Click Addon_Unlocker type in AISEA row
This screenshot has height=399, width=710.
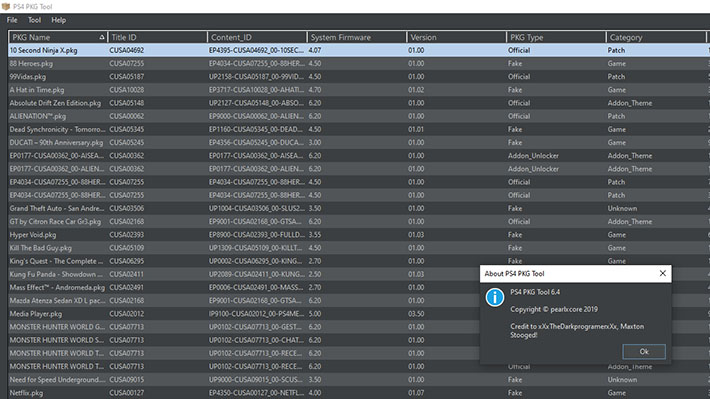533,155
